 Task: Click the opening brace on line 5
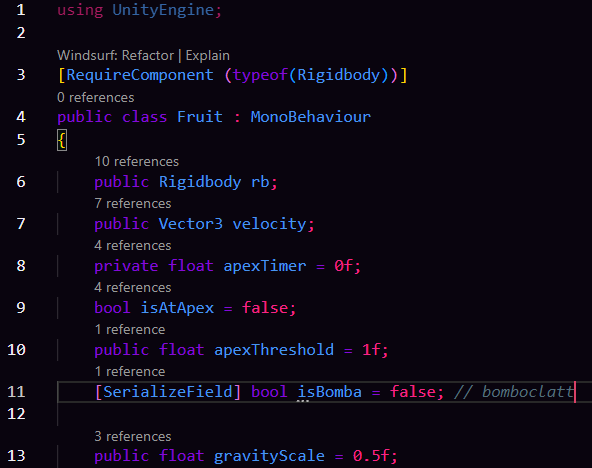click(x=62, y=140)
